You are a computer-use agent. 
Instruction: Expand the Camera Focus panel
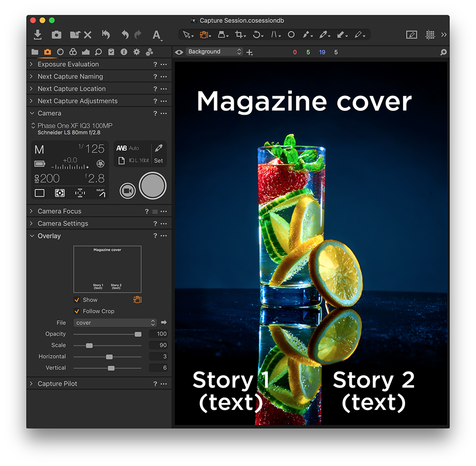pos(31,211)
